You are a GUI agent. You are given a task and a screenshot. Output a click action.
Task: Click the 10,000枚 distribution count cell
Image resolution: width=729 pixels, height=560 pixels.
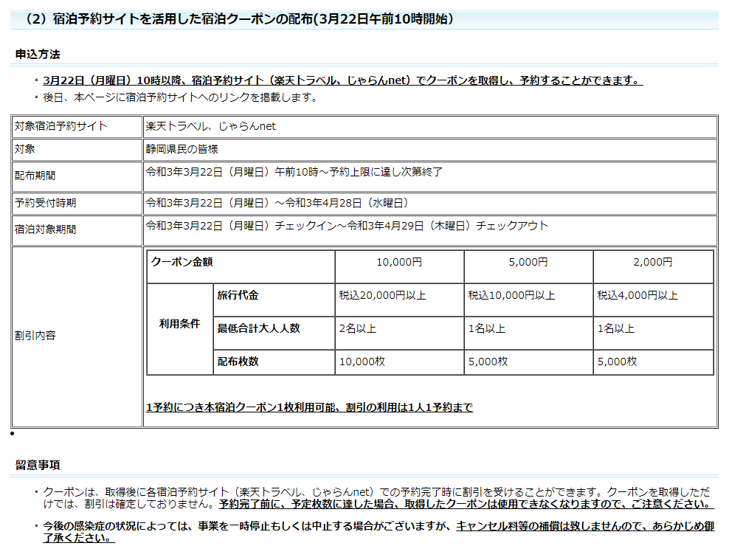click(362, 362)
